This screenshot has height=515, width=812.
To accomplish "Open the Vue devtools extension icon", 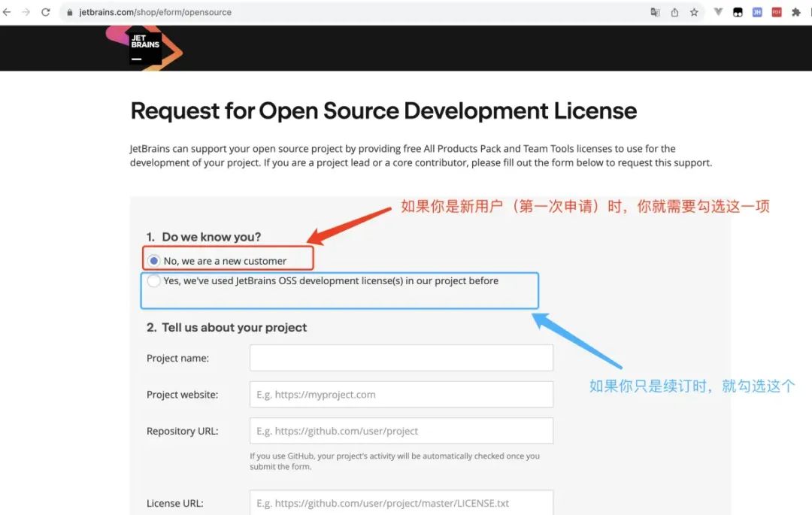I will (x=718, y=12).
